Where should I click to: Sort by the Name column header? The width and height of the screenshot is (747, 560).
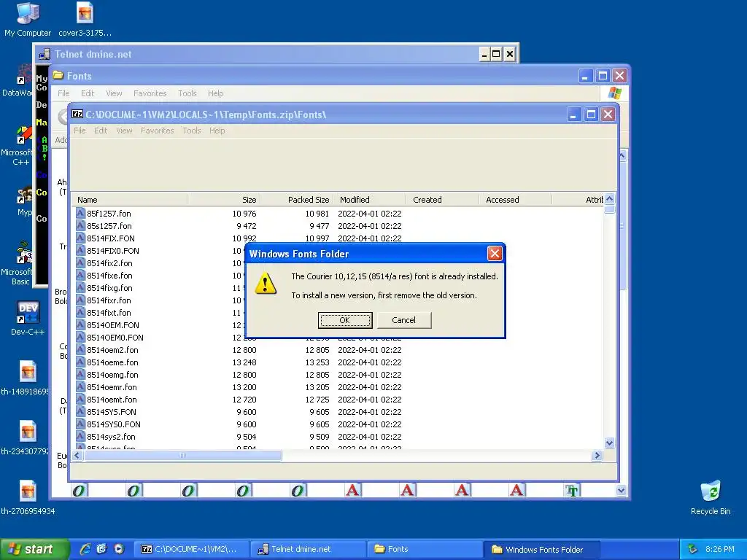pyautogui.click(x=130, y=200)
